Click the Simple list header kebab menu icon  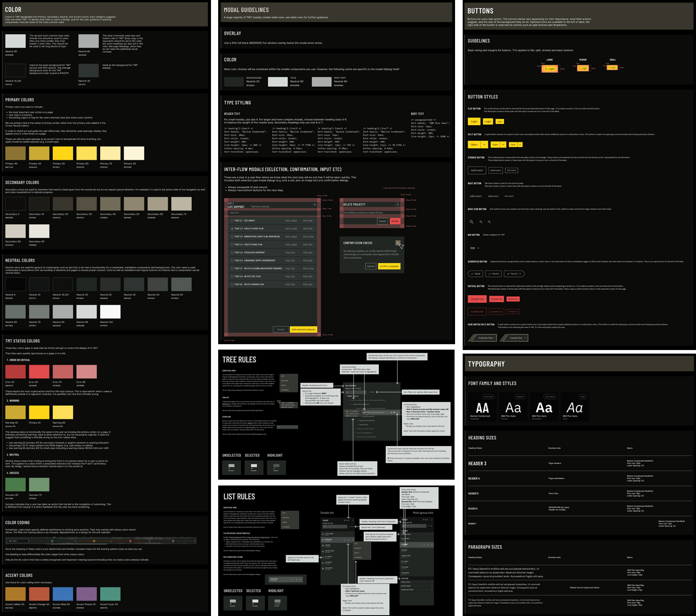(353, 520)
